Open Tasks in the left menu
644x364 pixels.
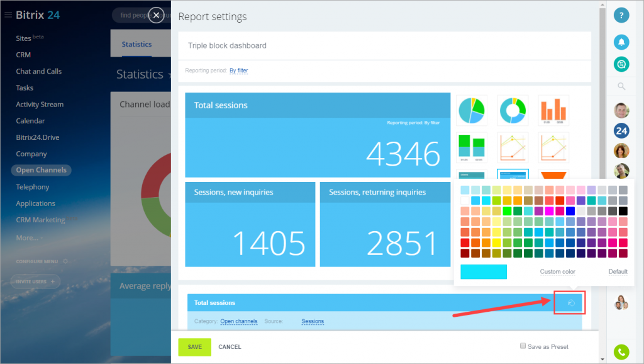25,88
